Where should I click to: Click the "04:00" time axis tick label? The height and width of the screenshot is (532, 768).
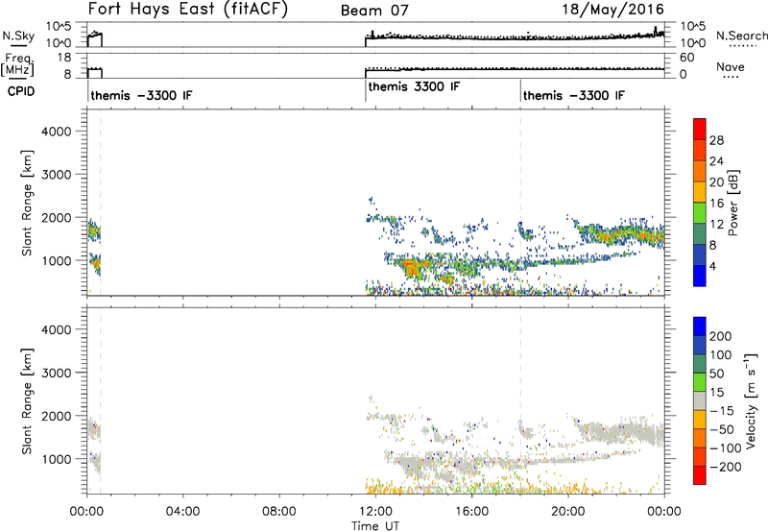(x=182, y=511)
